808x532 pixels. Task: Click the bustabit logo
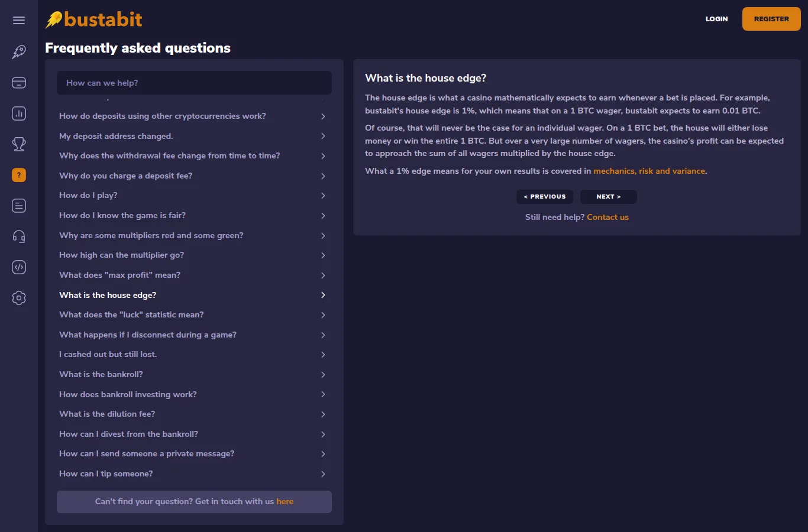(x=94, y=20)
